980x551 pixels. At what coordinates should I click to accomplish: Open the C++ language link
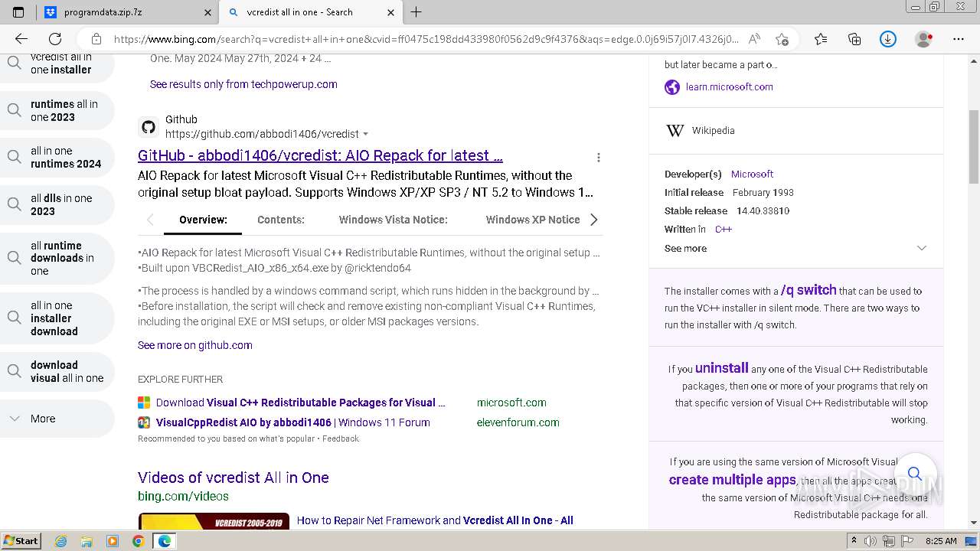pyautogui.click(x=724, y=230)
